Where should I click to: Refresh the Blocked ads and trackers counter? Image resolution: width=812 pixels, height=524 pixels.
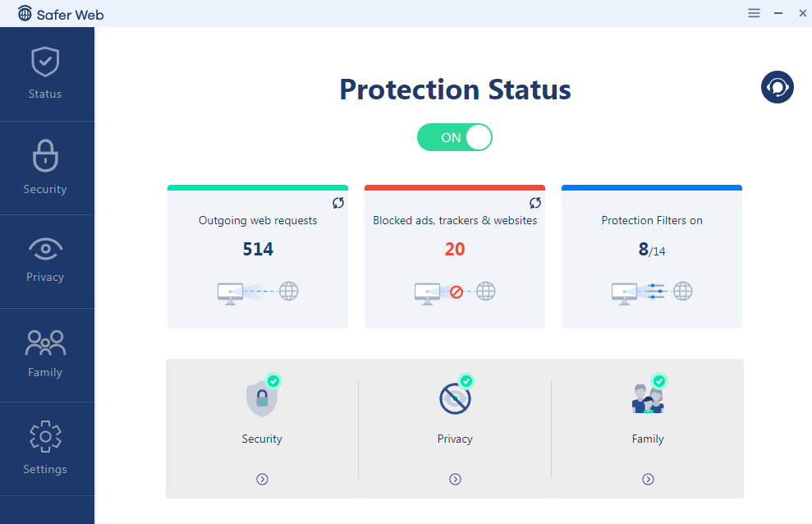(535, 203)
